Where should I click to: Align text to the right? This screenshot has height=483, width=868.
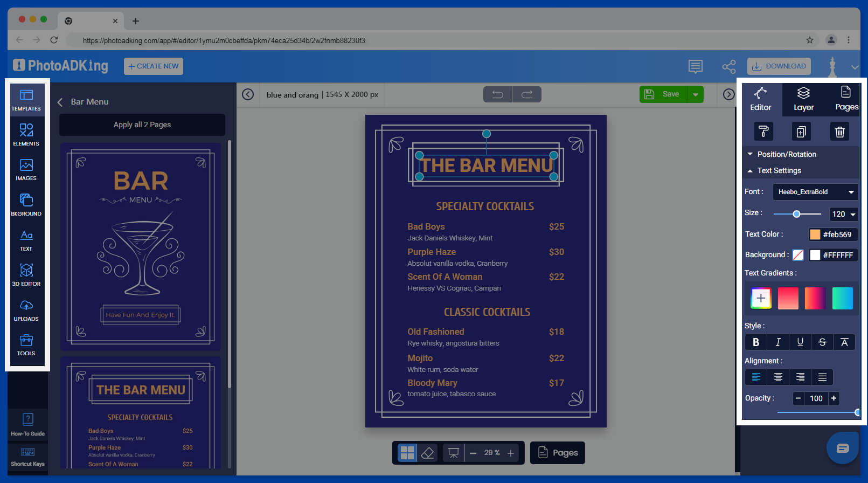pos(800,377)
